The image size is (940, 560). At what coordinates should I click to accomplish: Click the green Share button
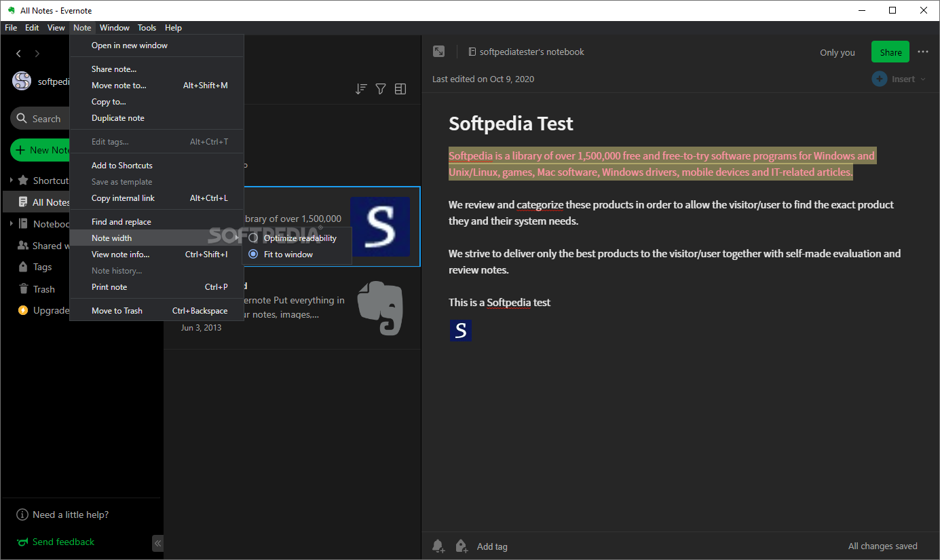click(x=890, y=52)
